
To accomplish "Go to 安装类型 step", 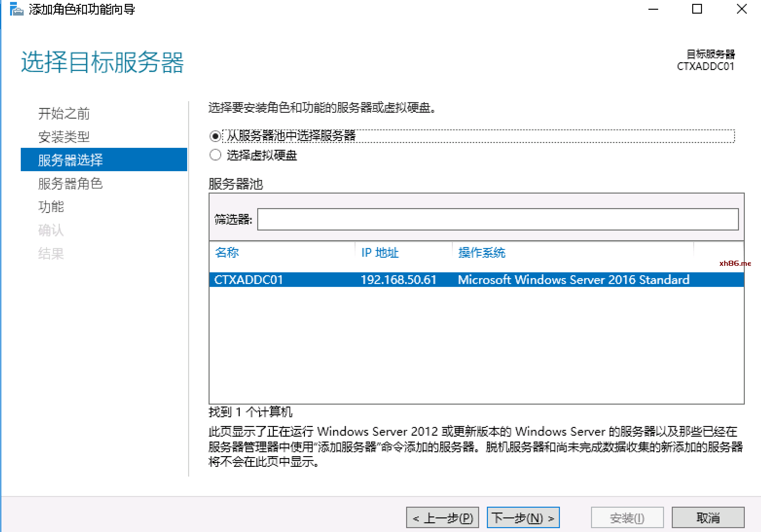I will click(x=64, y=137).
